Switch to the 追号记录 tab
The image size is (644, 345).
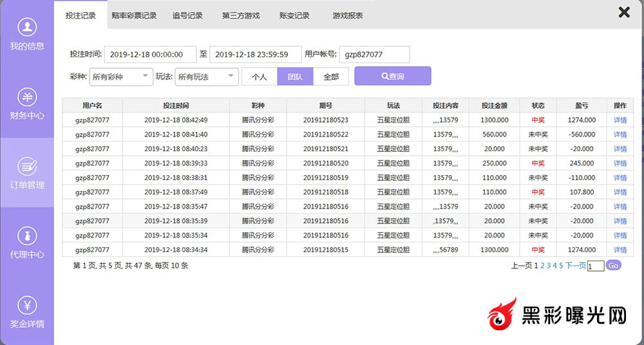click(x=187, y=15)
